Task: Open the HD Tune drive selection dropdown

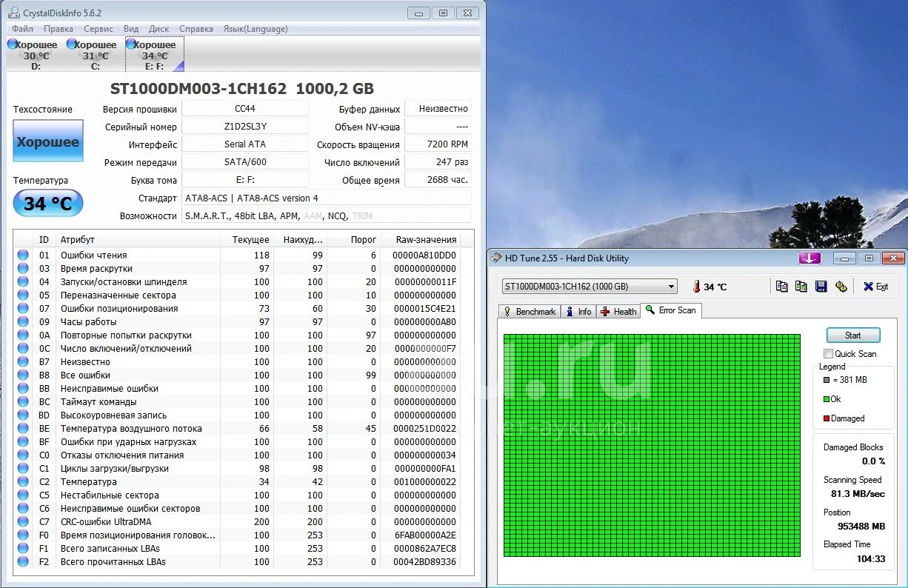Action: pyautogui.click(x=590, y=287)
